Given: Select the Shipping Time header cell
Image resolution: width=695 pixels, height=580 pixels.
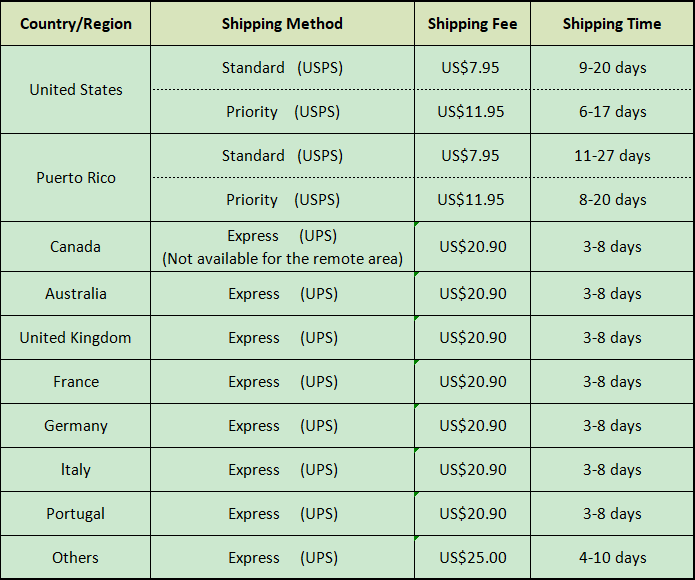Looking at the screenshot, I should 611,24.
